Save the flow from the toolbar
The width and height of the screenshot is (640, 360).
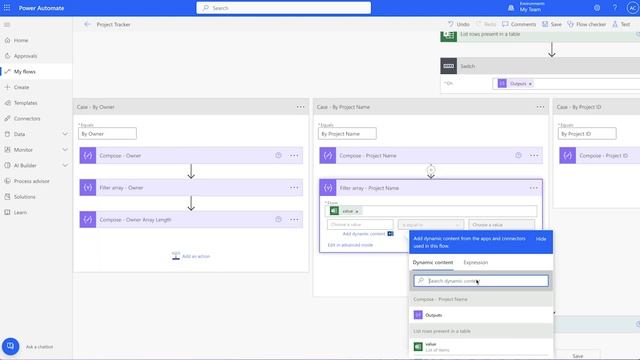551,24
